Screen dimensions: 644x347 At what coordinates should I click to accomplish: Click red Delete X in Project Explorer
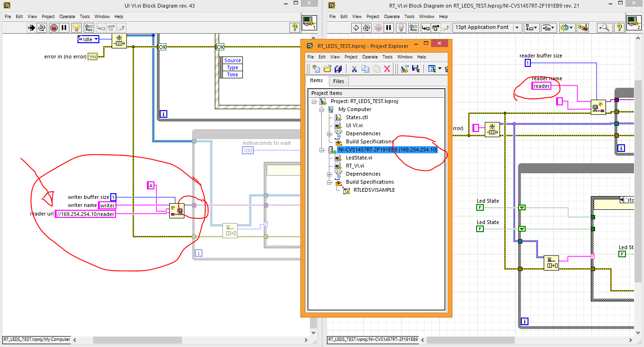pyautogui.click(x=387, y=69)
